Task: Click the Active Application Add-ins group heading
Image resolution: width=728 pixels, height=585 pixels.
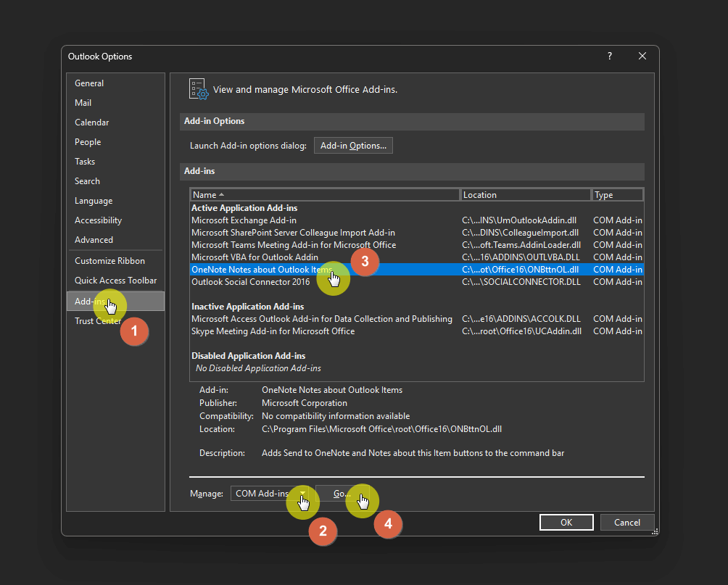Action: pyautogui.click(x=244, y=208)
